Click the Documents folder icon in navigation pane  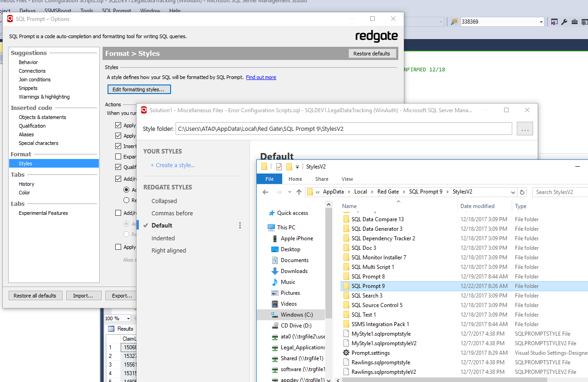click(275, 260)
